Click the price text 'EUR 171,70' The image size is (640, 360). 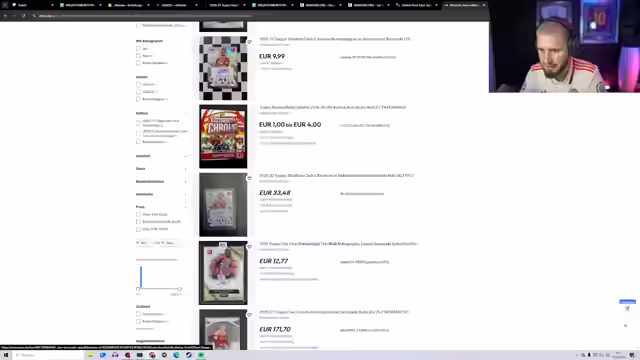click(x=275, y=329)
